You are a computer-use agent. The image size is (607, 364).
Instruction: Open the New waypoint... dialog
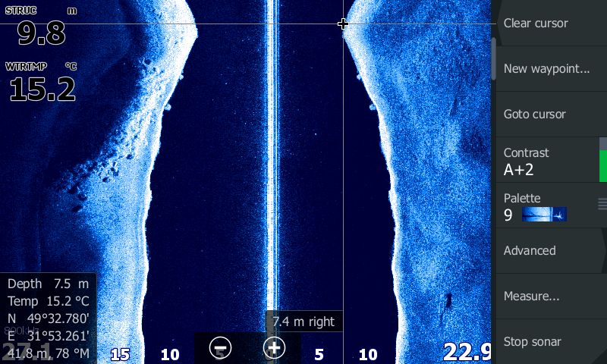(x=546, y=69)
